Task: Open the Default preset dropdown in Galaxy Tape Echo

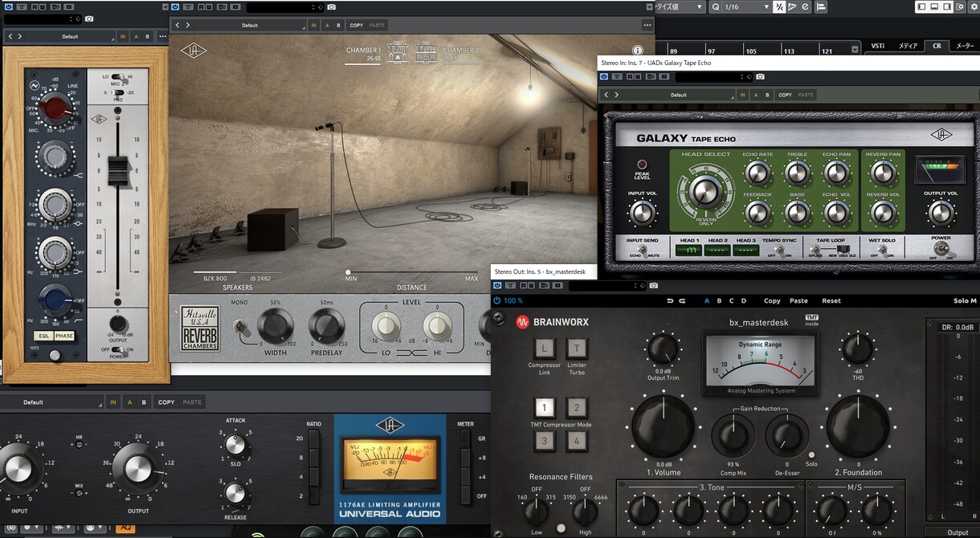Action: pos(679,95)
